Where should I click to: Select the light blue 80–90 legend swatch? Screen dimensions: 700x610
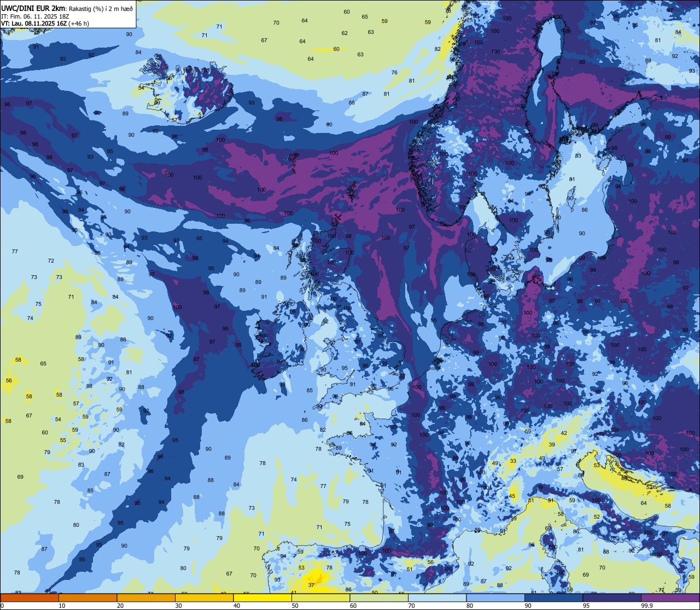tap(495, 597)
